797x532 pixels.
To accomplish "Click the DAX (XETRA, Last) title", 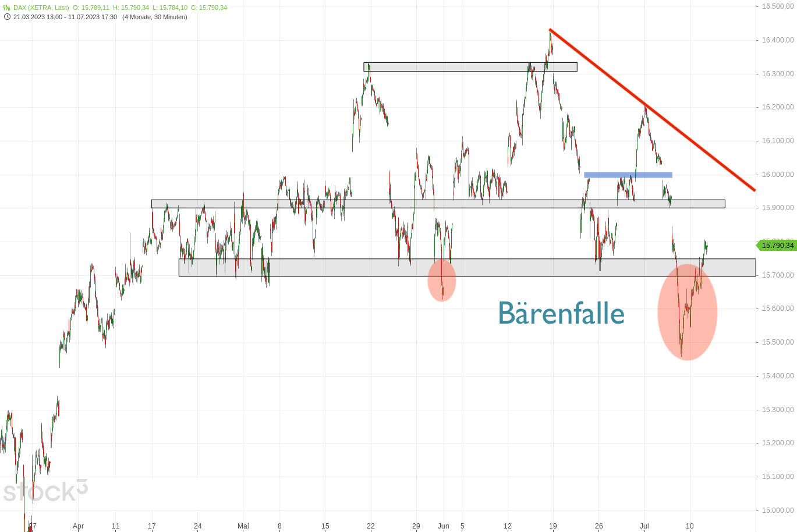I will [41, 8].
